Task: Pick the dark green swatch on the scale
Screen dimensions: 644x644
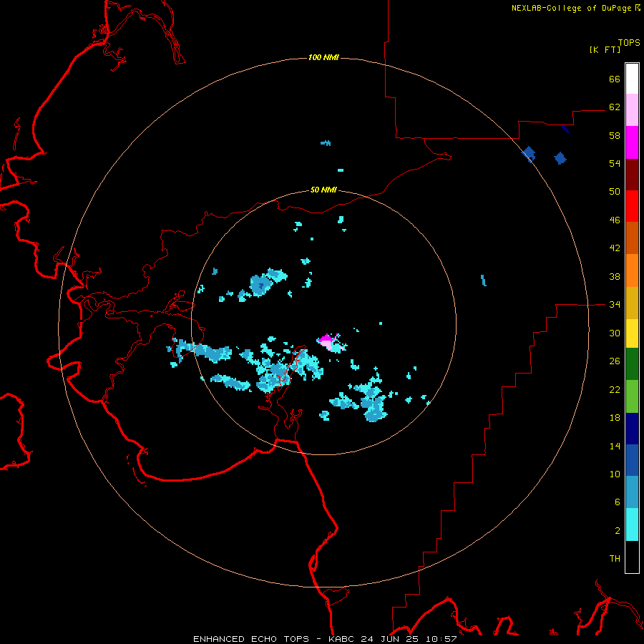Action: [632, 364]
